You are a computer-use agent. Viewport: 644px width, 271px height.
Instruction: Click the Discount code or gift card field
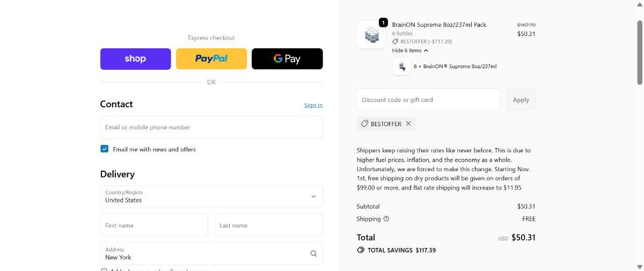pyautogui.click(x=428, y=100)
